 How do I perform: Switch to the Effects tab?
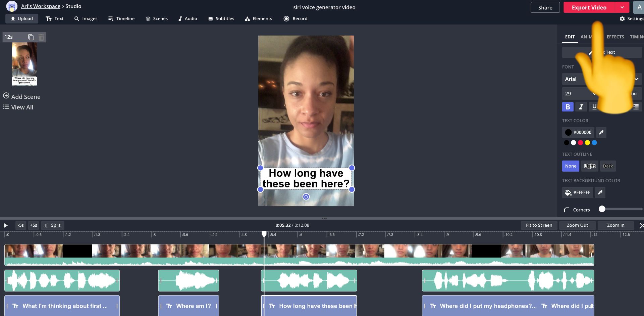pyautogui.click(x=615, y=37)
